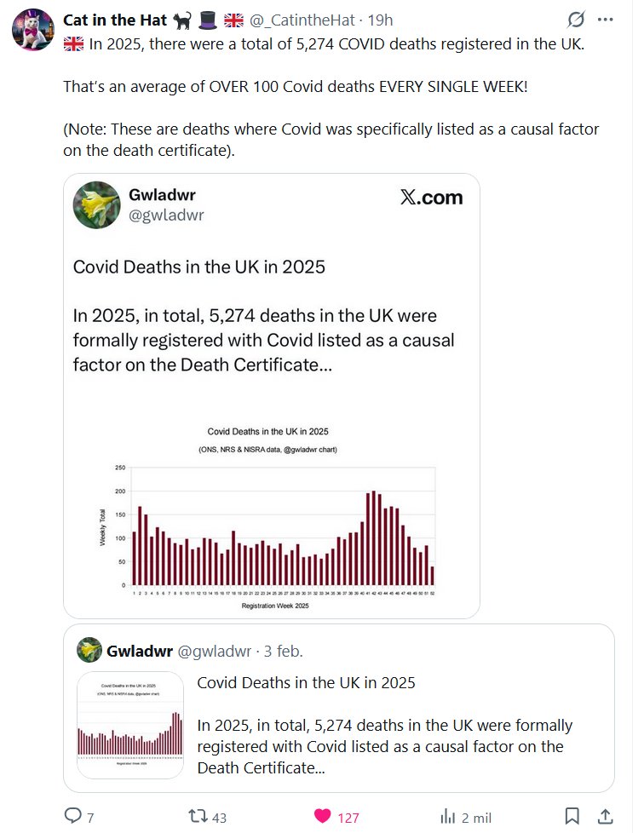Open the more options ellipsis menu
This screenshot has height=833, width=644.
click(606, 20)
